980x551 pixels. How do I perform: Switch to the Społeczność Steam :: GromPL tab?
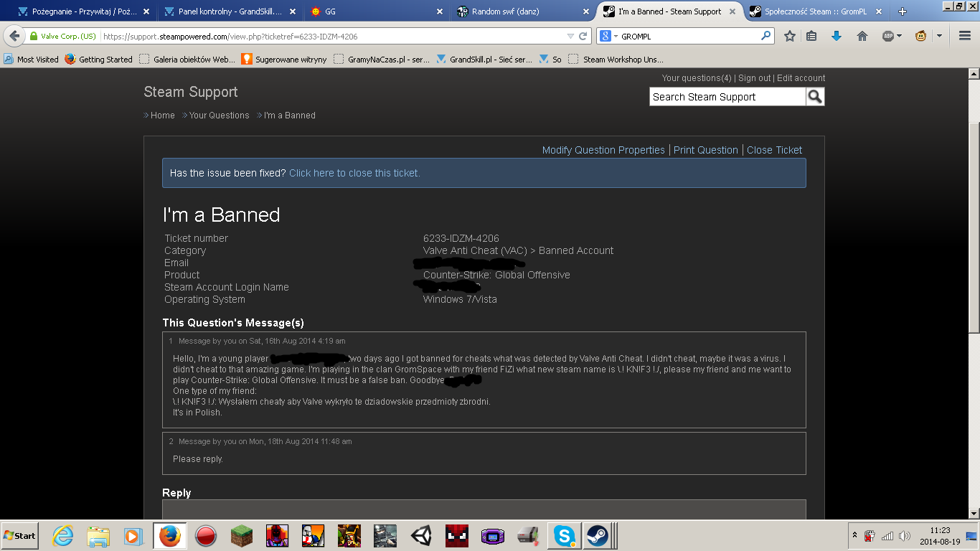click(x=815, y=11)
